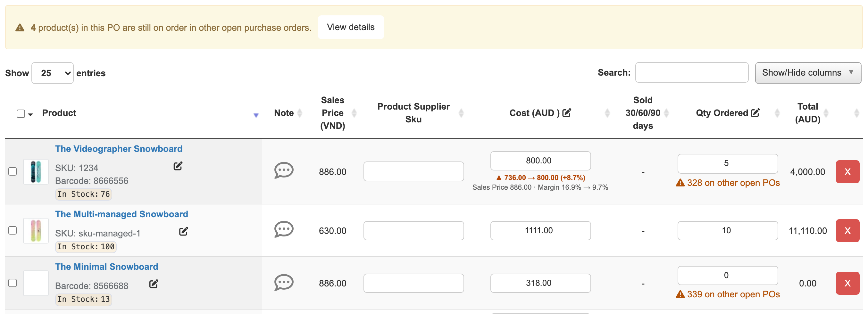The image size is (868, 314).
Task: Open The Minimal Snowboard link
Action: tap(106, 267)
